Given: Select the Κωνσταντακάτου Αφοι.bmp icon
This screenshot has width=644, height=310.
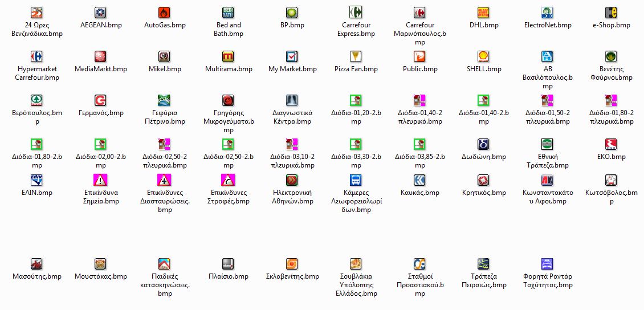Looking at the screenshot, I should coord(548,180).
